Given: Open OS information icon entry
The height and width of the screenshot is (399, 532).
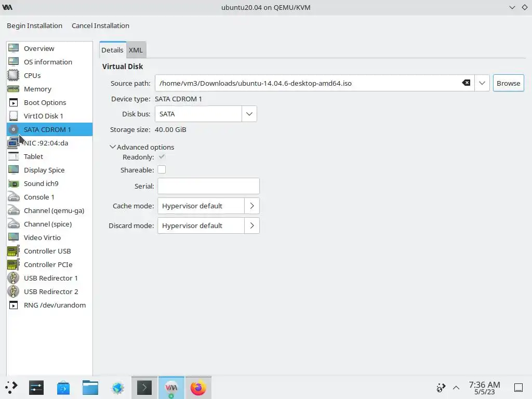Looking at the screenshot, I should pyautogui.click(x=14, y=62).
